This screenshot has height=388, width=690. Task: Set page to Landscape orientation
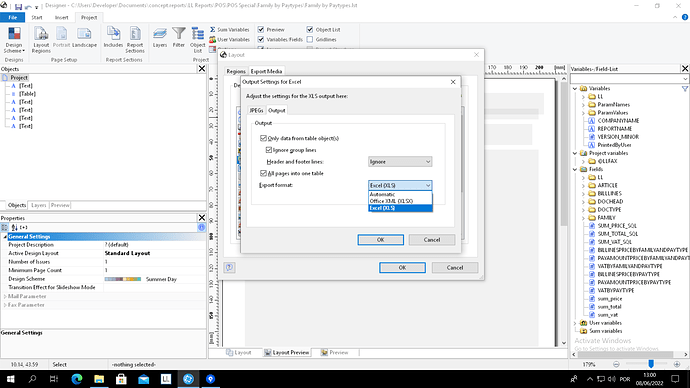(84, 37)
